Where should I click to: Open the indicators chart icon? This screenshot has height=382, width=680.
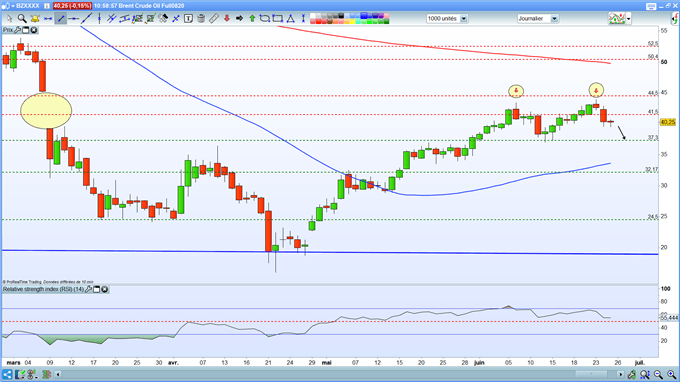pos(617,19)
